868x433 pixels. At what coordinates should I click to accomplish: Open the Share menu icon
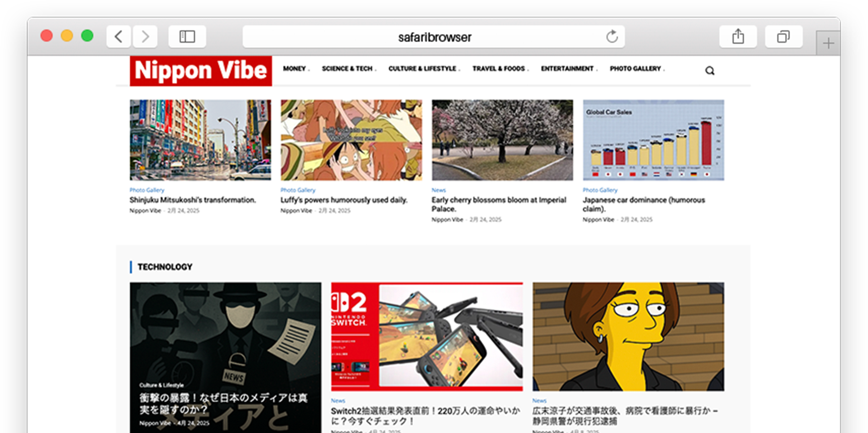(738, 37)
